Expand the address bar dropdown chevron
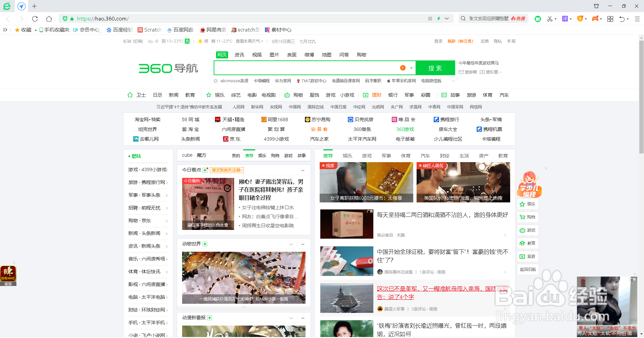This screenshot has height=338, width=644. coord(447,19)
